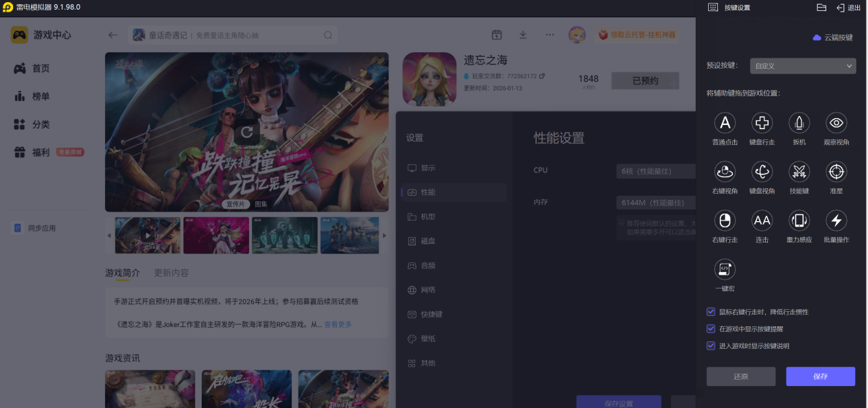Open the user avatar profile
Viewport: 868px width, 408px height.
[577, 35]
